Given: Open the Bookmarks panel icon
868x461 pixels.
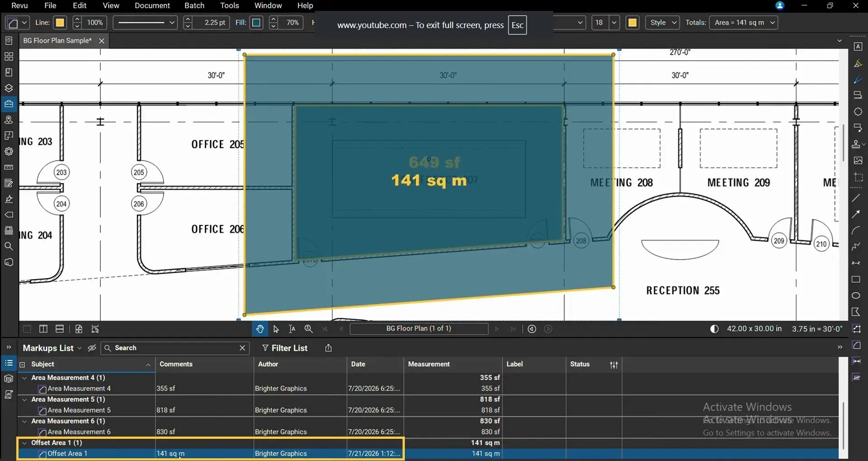Looking at the screenshot, I should [9, 72].
